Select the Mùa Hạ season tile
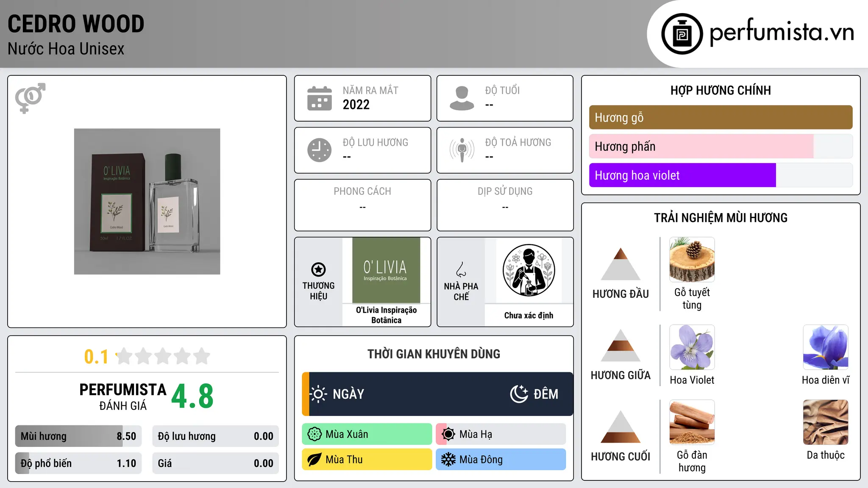This screenshot has width=868, height=488. [501, 434]
